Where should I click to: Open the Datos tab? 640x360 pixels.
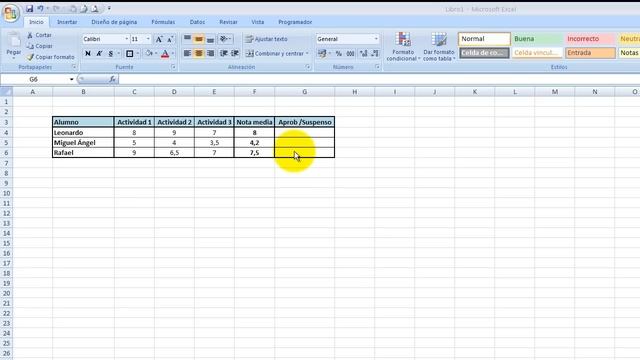coord(197,22)
